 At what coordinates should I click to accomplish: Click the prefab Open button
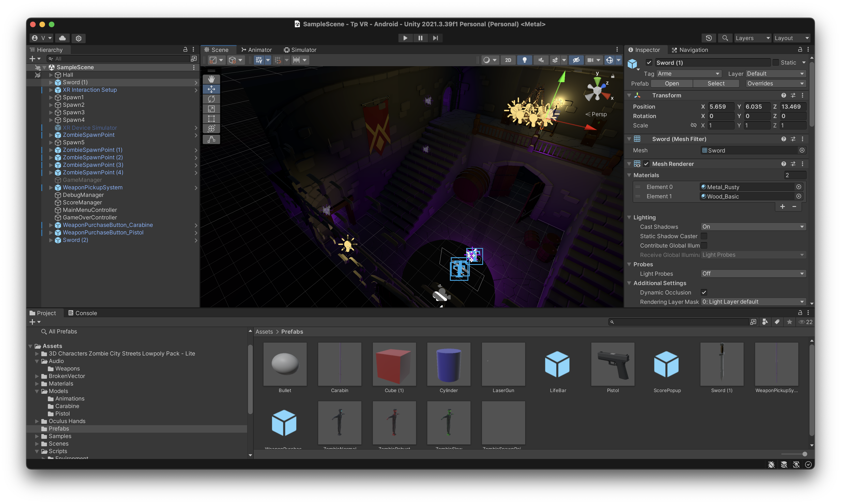coord(672,83)
